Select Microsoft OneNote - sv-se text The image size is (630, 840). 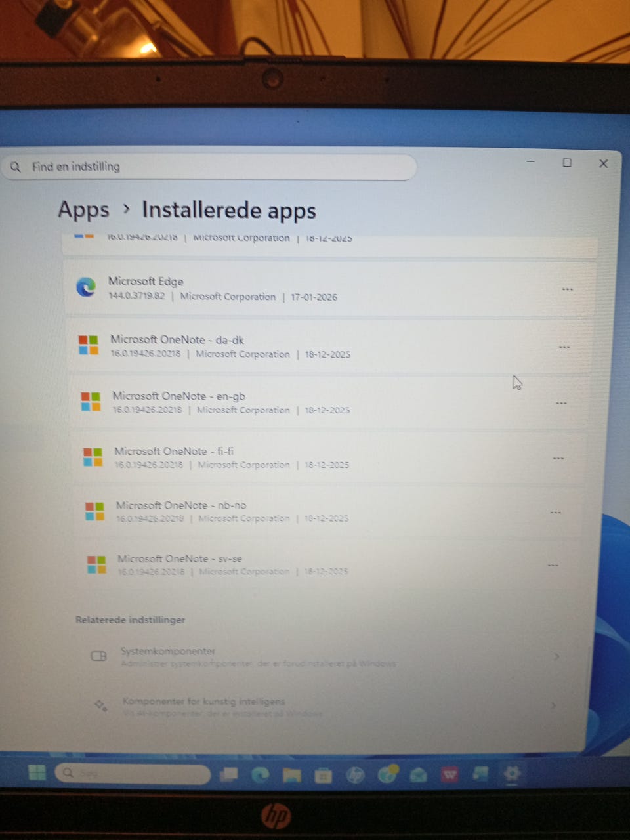pos(180,558)
